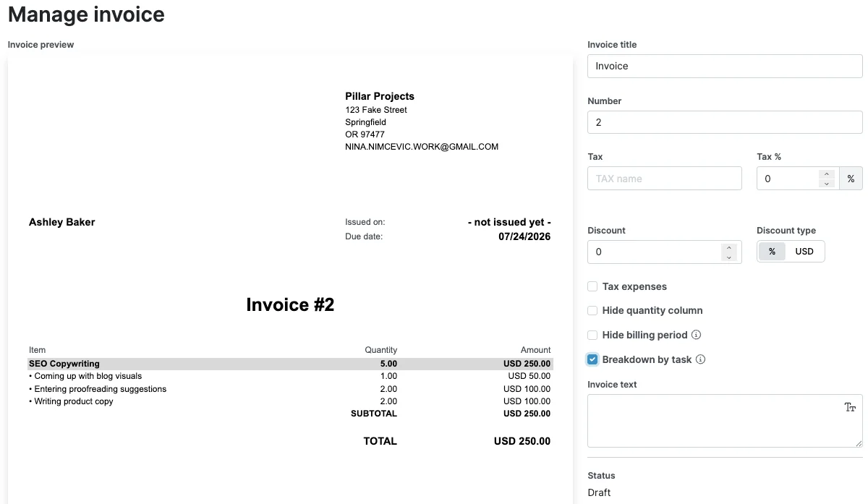Click the invoice Number field

coord(725,122)
